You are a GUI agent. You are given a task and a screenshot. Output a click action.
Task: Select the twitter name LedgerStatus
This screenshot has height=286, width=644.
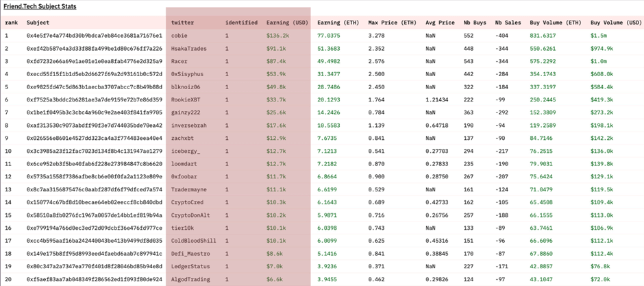pyautogui.click(x=190, y=267)
